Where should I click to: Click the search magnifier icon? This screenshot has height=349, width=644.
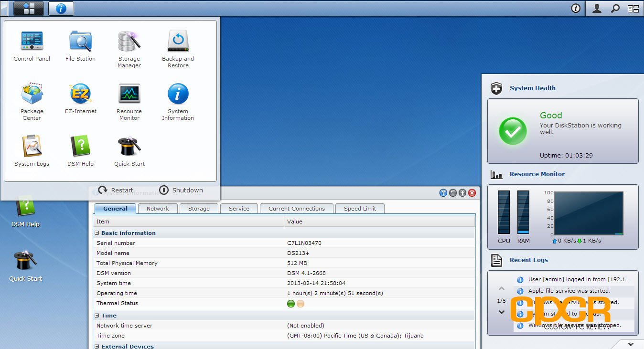(616, 8)
